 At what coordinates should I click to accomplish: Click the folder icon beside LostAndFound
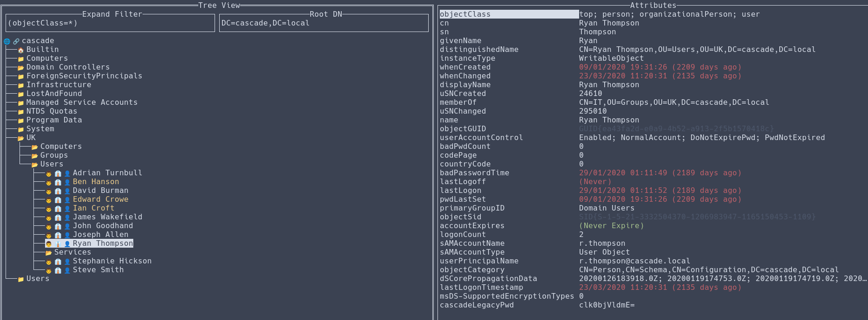tap(21, 94)
